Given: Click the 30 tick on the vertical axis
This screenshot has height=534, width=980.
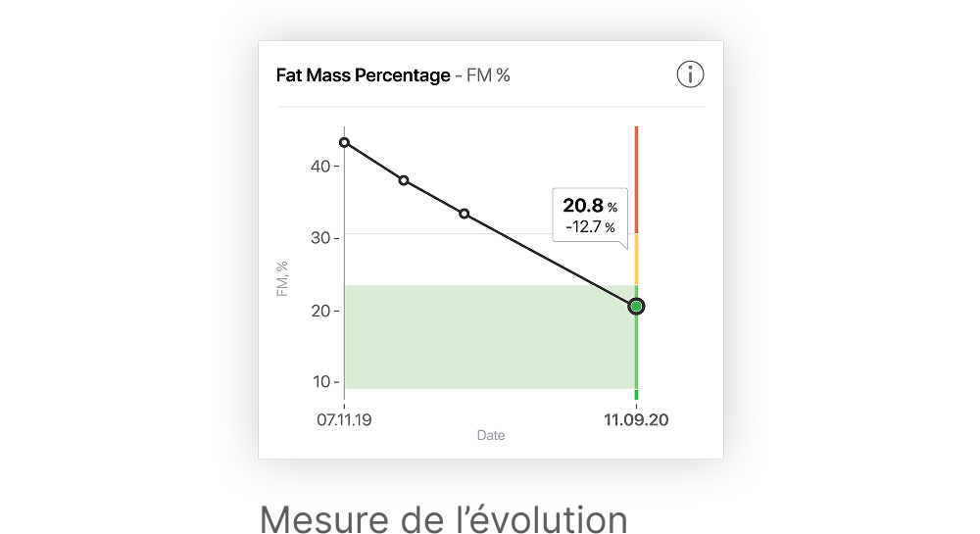Looking at the screenshot, I should pyautogui.click(x=320, y=238).
